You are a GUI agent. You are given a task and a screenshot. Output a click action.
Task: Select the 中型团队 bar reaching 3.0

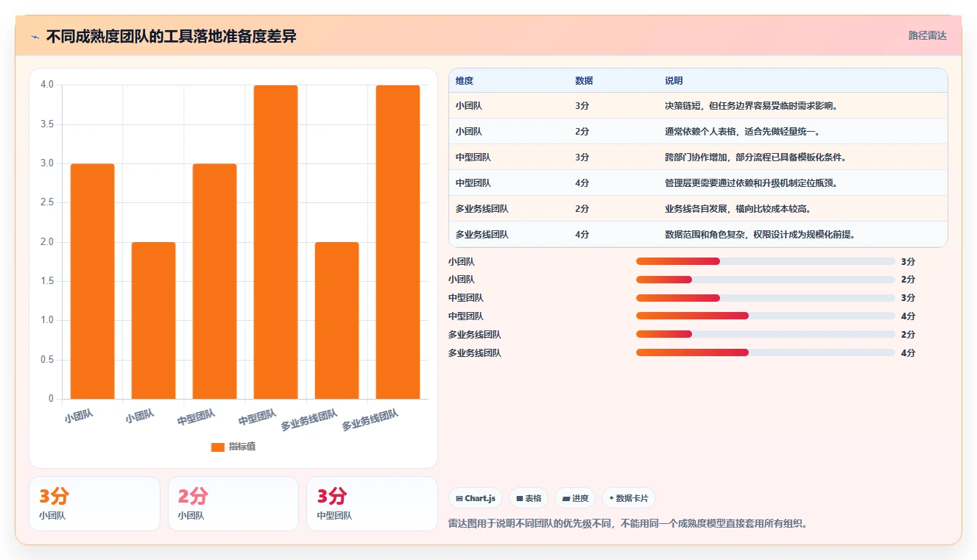click(x=214, y=281)
